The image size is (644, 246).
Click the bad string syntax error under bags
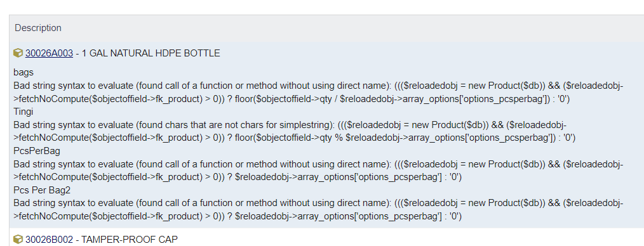click(318, 86)
